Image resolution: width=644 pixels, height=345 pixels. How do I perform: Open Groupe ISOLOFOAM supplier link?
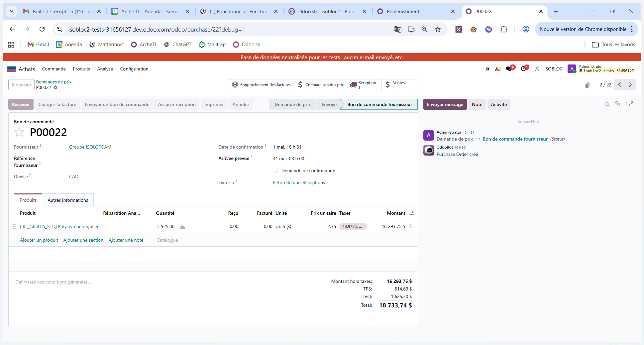pos(90,147)
